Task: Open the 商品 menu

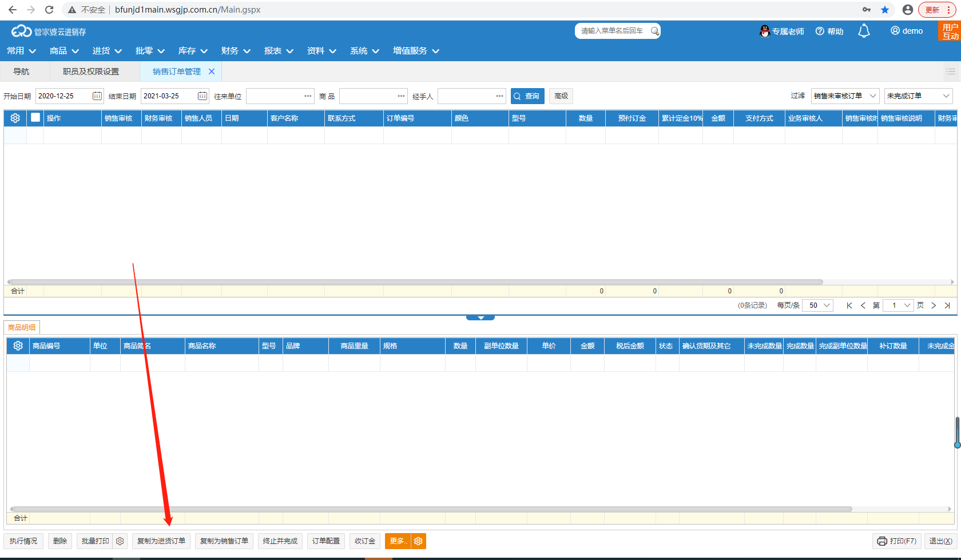Action: pyautogui.click(x=64, y=51)
